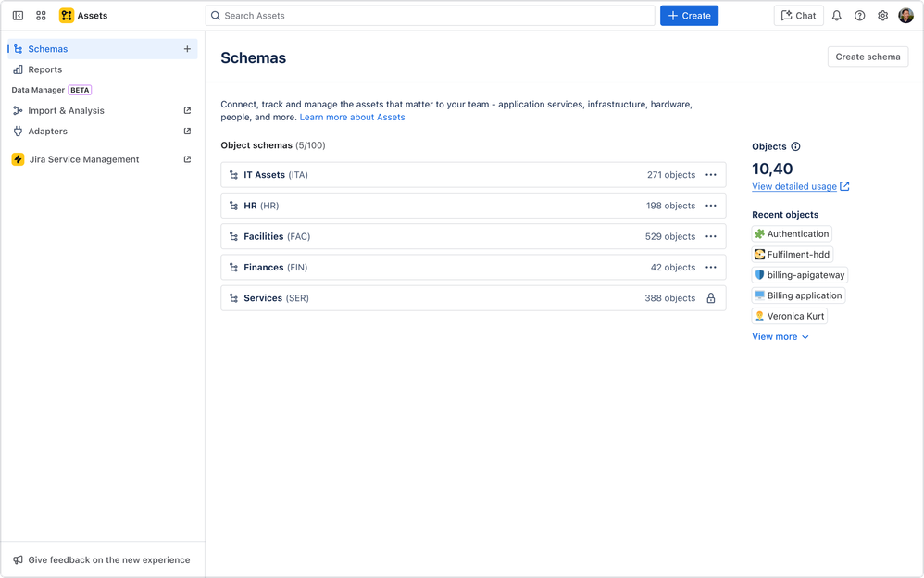Click the search magnifier icon
The height and width of the screenshot is (578, 924).
[x=216, y=16]
